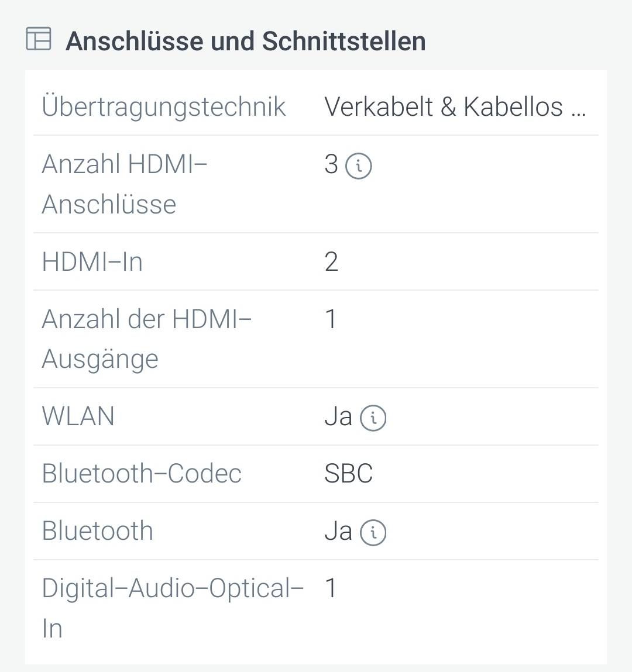Click the table icon beside the section heading
This screenshot has width=632, height=672.
pyautogui.click(x=39, y=39)
